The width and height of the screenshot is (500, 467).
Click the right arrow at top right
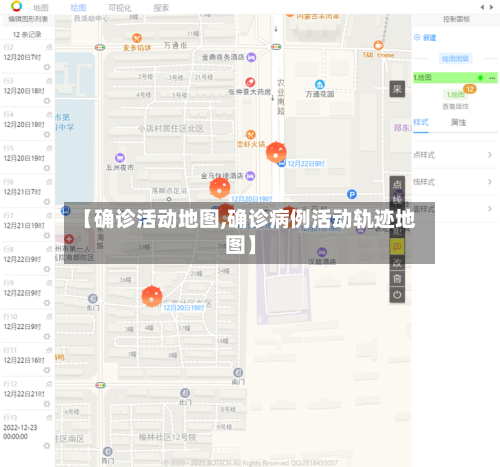(x=491, y=7)
